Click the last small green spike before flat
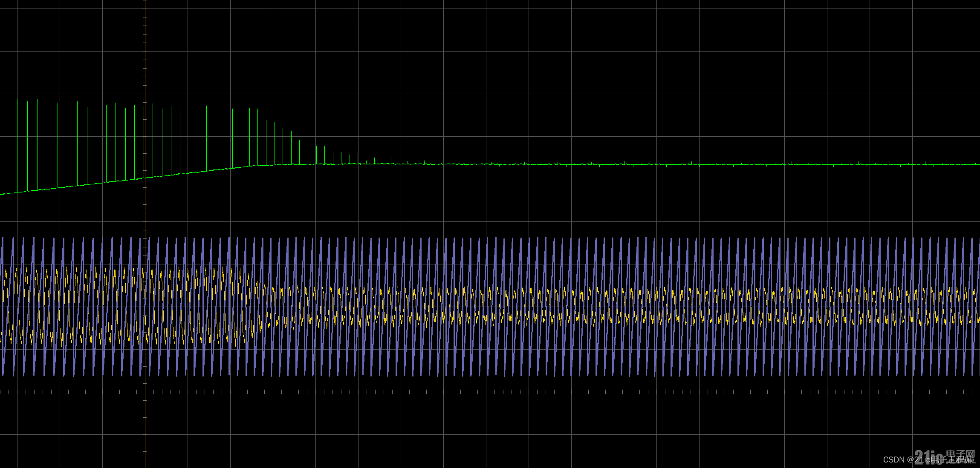 (391, 160)
